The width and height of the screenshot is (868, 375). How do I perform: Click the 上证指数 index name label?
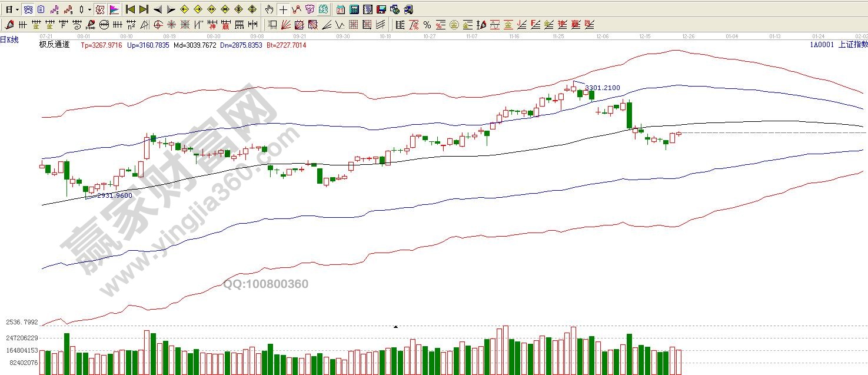pyautogui.click(x=852, y=45)
